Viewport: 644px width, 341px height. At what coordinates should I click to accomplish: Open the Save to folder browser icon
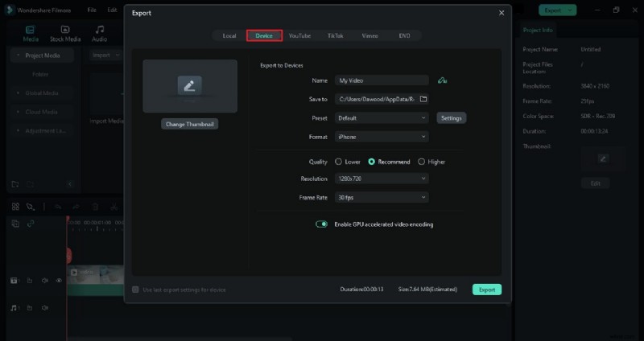point(423,99)
